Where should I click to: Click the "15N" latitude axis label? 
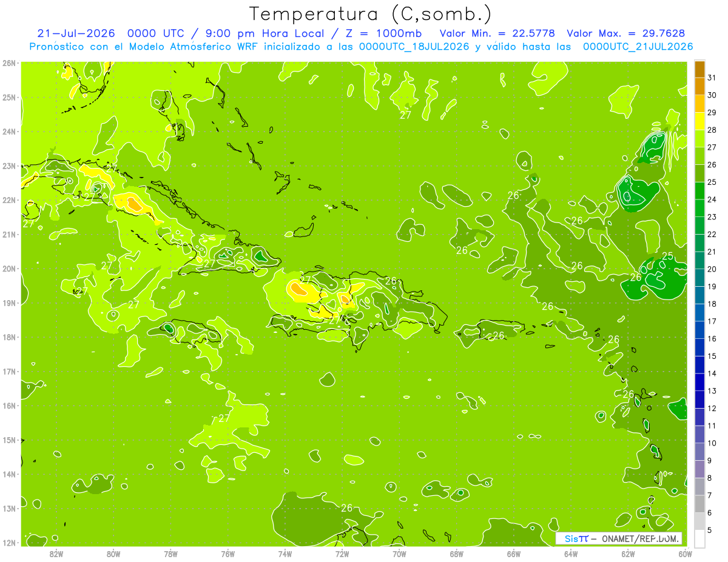8,440
